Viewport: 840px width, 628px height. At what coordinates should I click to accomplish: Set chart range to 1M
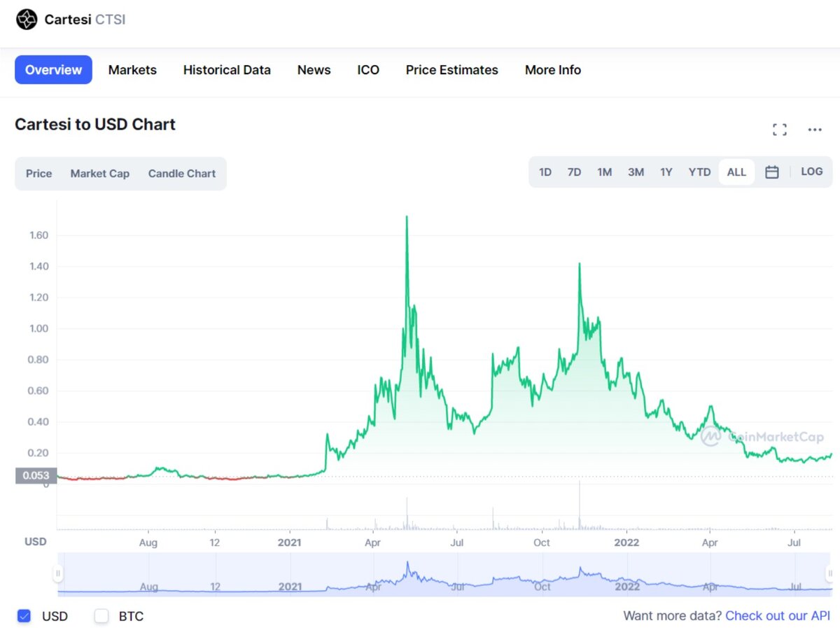pos(605,172)
